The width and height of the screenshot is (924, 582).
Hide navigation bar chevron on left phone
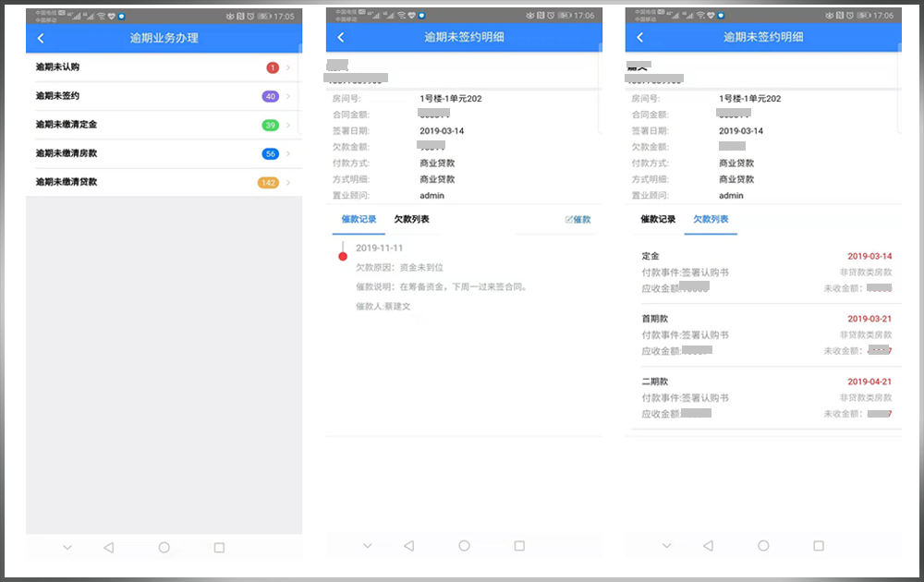coord(67,547)
